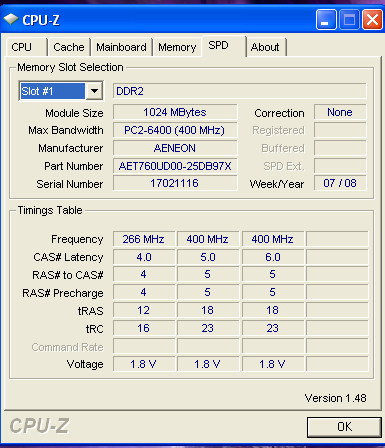Image resolution: width=385 pixels, height=448 pixels.
Task: Click the OK button
Action: [344, 427]
